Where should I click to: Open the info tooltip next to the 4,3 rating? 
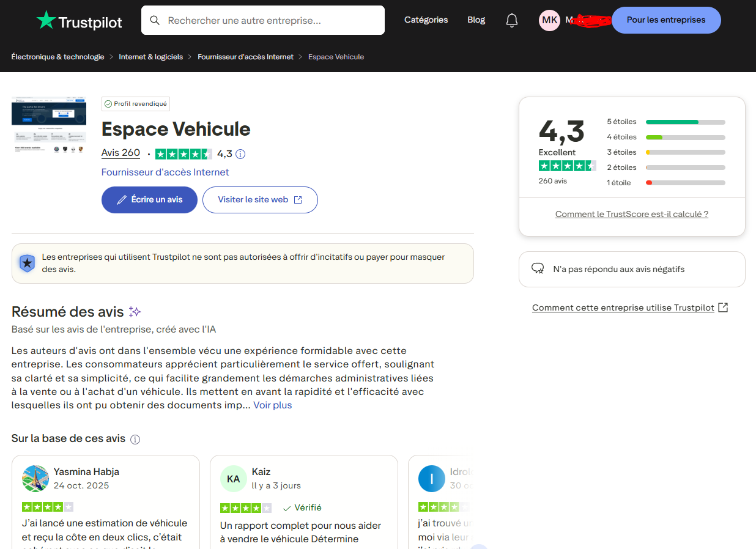click(240, 153)
